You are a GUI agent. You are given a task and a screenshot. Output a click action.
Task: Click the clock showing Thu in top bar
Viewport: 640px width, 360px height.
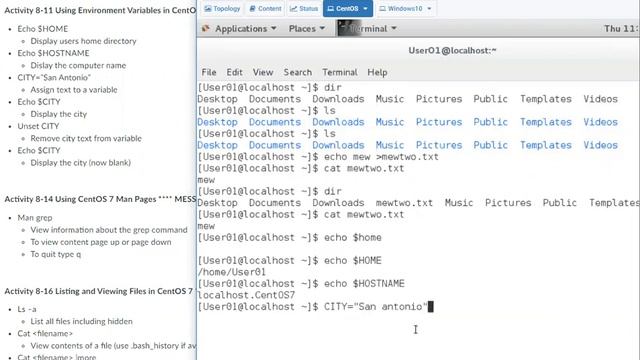(620, 29)
